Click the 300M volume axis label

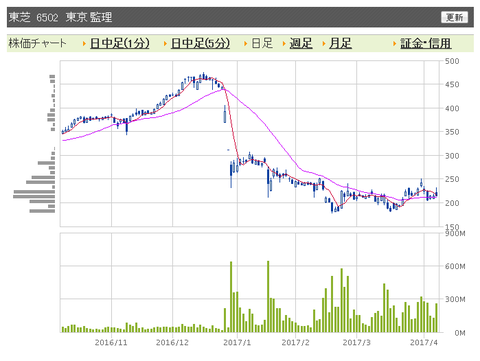tap(455, 299)
